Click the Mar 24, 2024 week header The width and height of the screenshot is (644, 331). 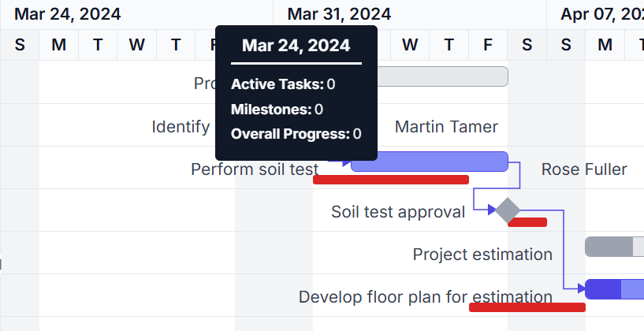coord(68,14)
